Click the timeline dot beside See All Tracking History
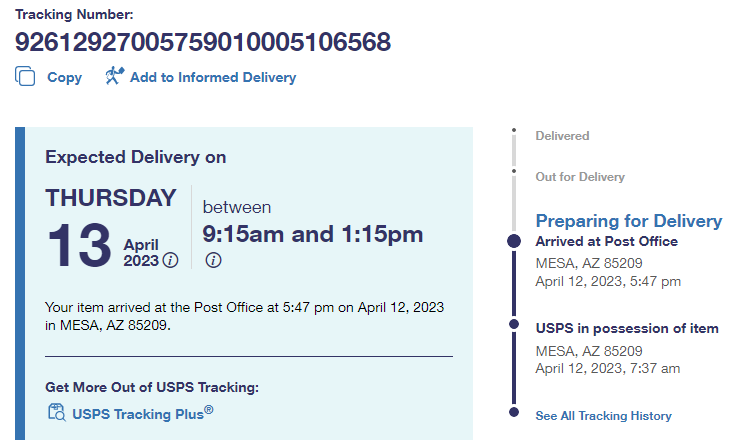 coord(514,411)
